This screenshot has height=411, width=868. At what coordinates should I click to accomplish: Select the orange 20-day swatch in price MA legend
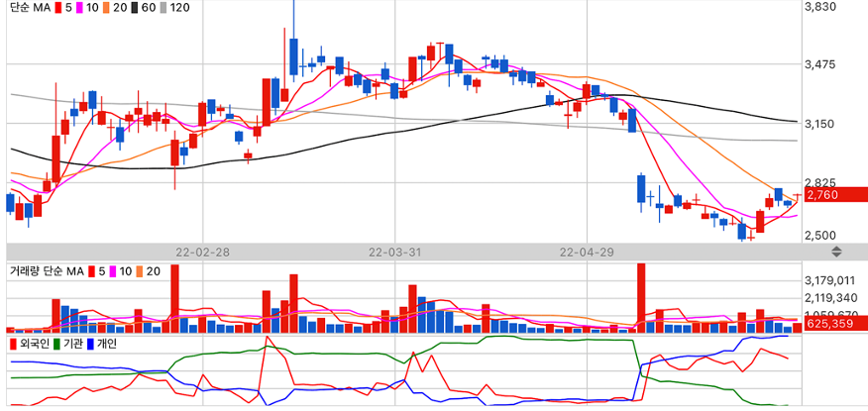point(106,8)
